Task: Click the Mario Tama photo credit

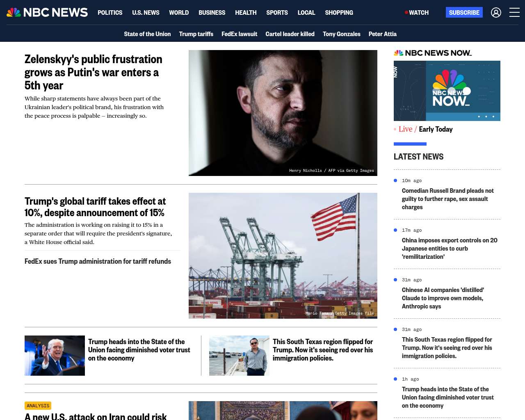Action: pos(340,313)
